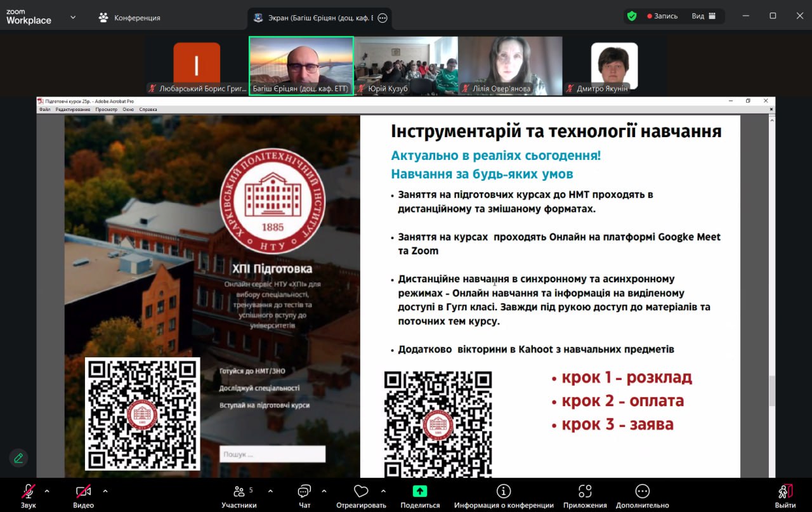Screen dimensions: 812x512
Task: Click the red ХПІ 1885 university seal logo
Action: 273,202
